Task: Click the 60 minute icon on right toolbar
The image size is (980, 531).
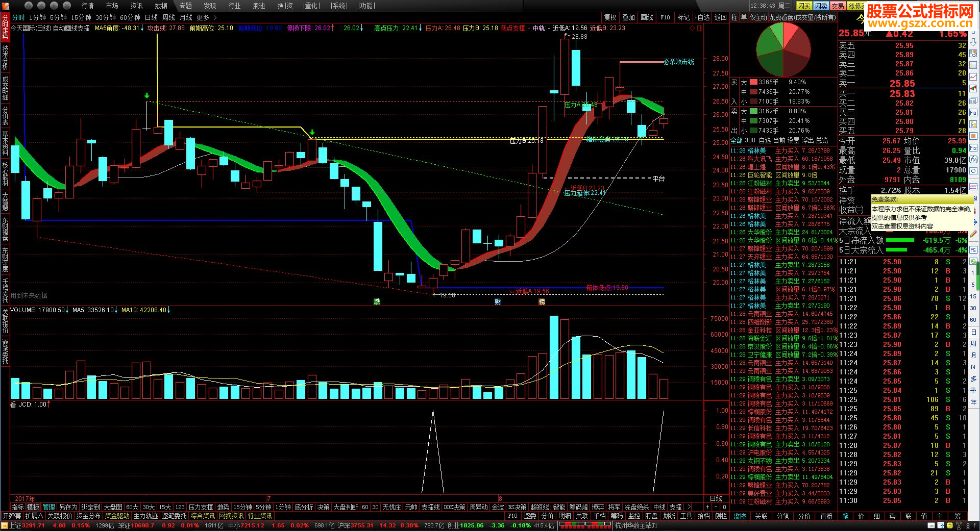Action: 973,320
